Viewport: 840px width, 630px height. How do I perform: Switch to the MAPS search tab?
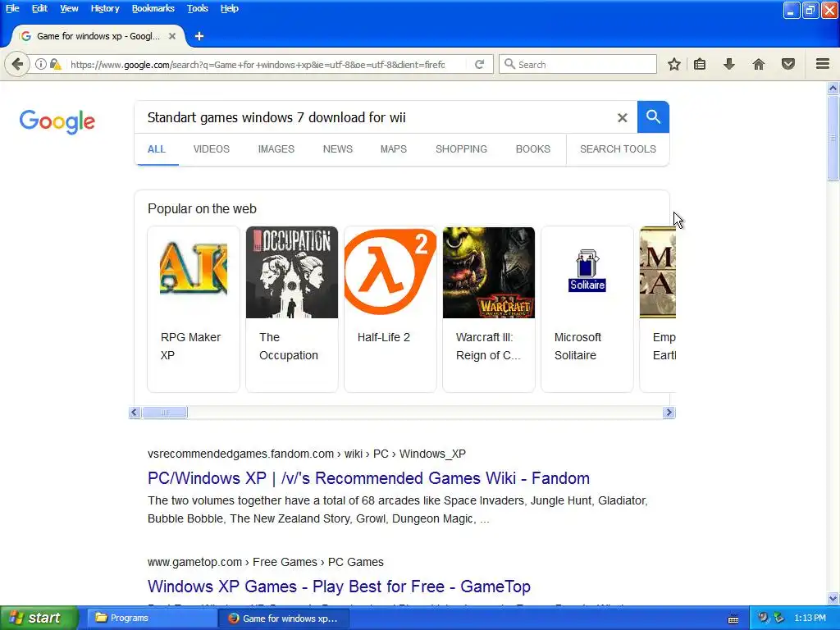393,149
